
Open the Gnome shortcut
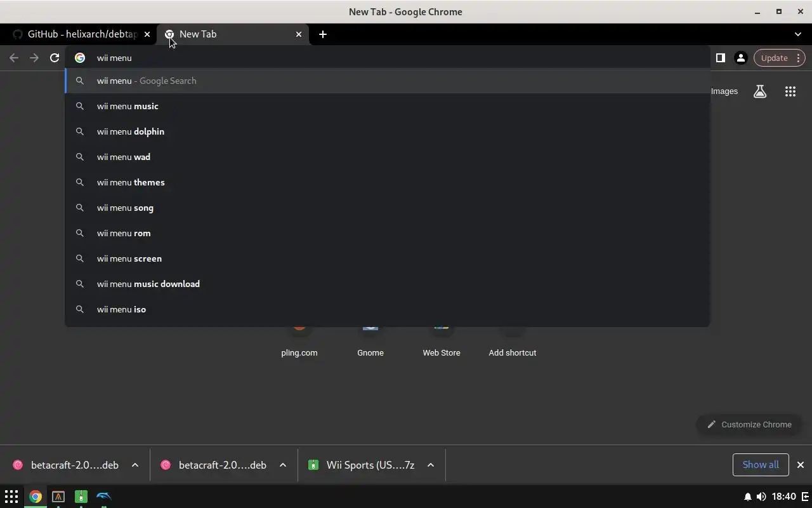[x=370, y=343]
